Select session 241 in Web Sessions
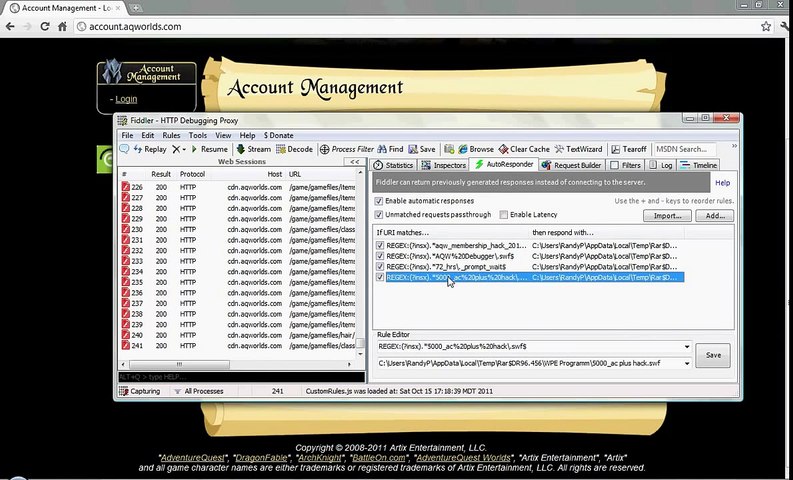Viewport: 793px width, 480px height. [238, 346]
